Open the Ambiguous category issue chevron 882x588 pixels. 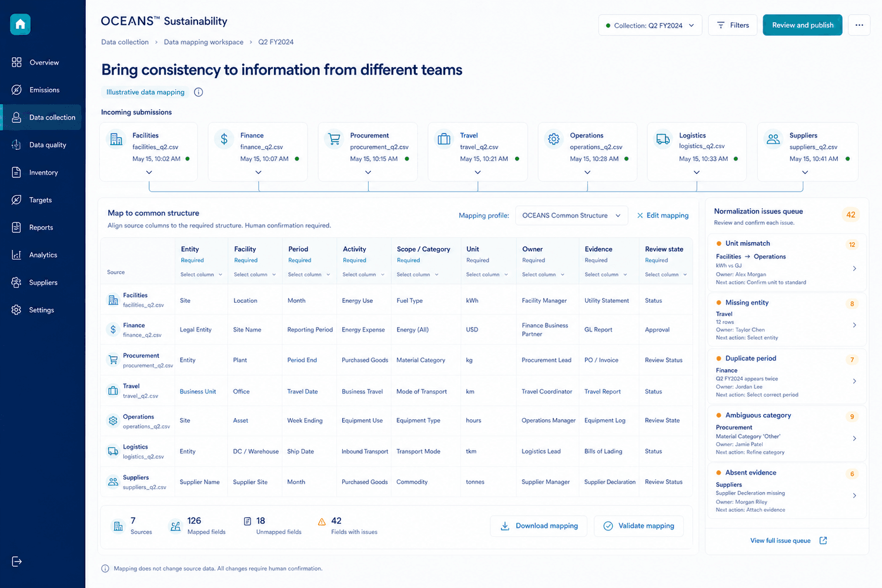click(854, 439)
